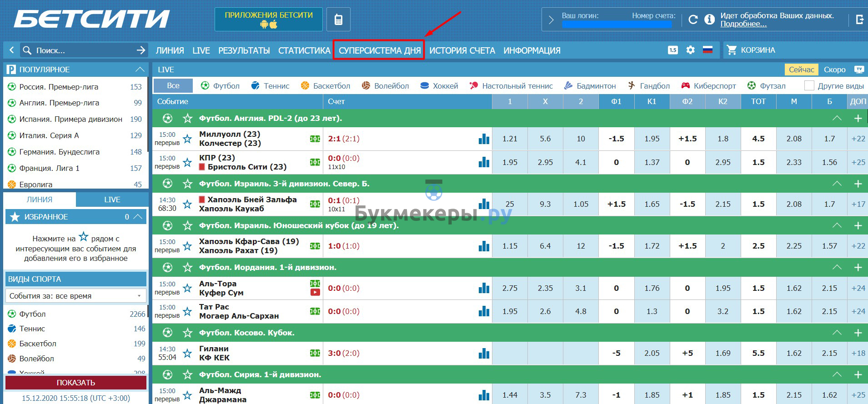This screenshot has width=868, height=404.
Task: Open statistics chart for Гилани match
Action: coord(484,353)
